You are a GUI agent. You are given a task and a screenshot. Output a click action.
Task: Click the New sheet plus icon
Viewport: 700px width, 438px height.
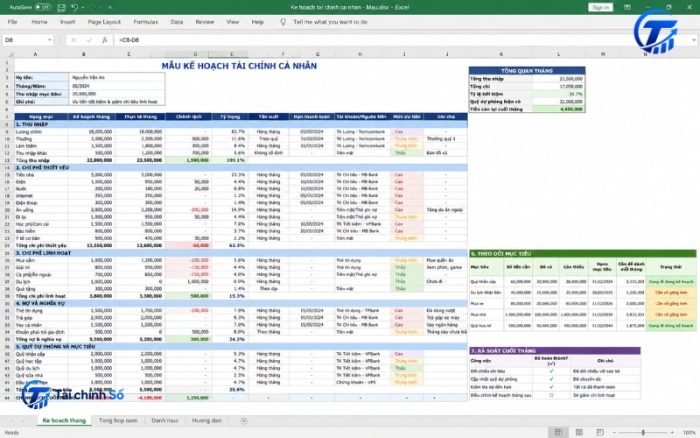(x=244, y=421)
